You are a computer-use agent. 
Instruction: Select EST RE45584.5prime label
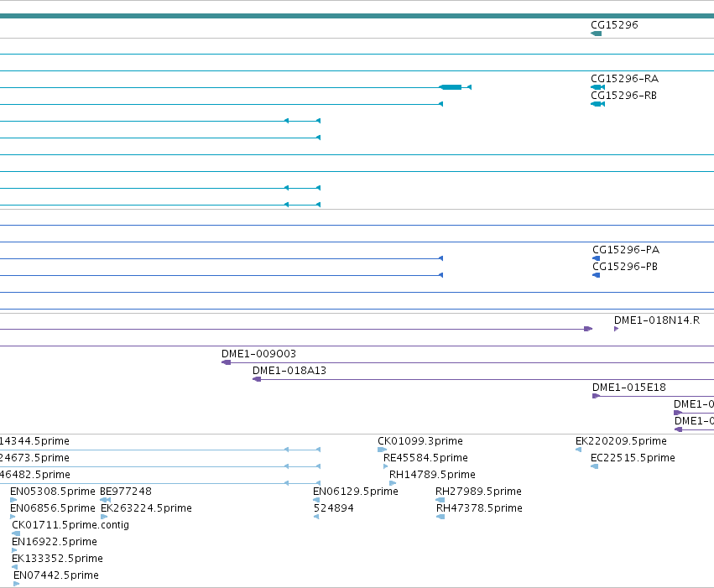[425, 458]
